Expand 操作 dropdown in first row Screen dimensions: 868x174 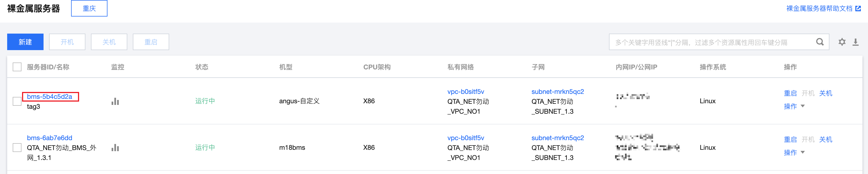point(794,106)
